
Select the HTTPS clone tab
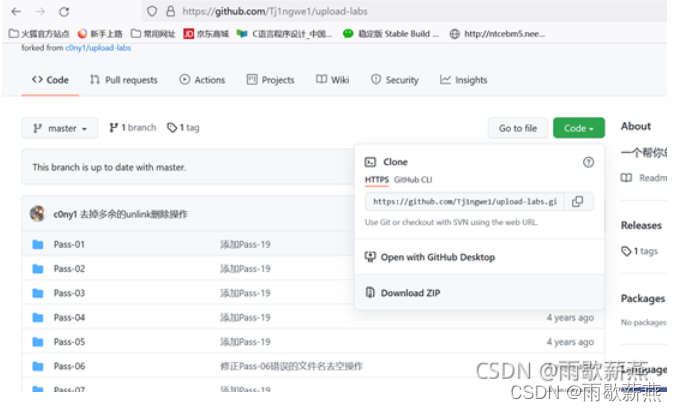pyautogui.click(x=377, y=180)
